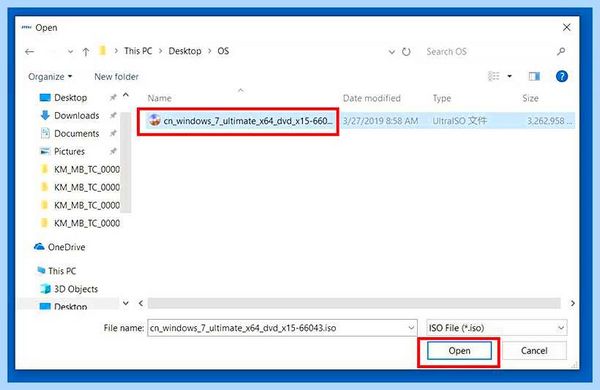This screenshot has height=390, width=600.
Task: Create a New folder
Action: click(116, 77)
